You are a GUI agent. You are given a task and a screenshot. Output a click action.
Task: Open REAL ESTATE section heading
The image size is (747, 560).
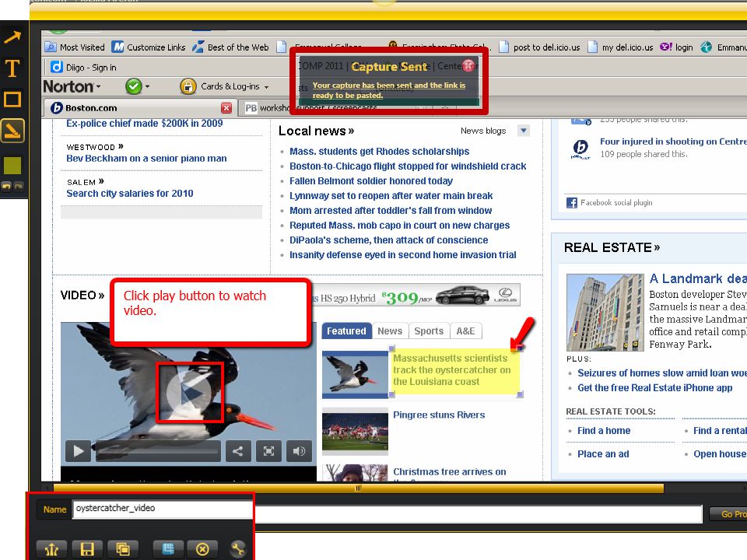click(612, 247)
